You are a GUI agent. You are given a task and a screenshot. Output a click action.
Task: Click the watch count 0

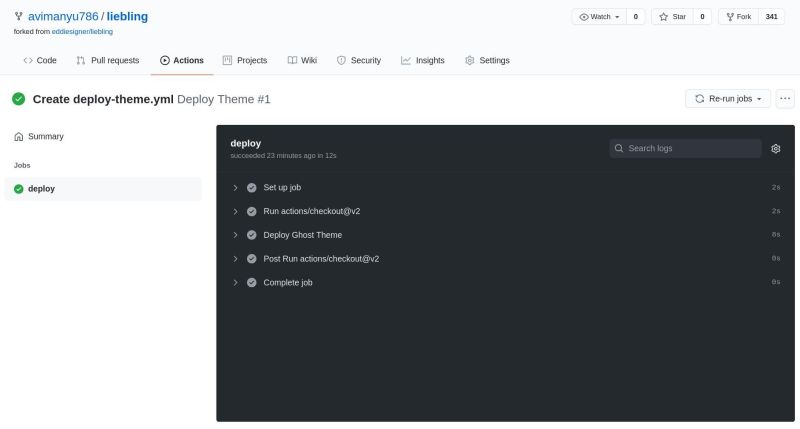pyautogui.click(x=636, y=17)
